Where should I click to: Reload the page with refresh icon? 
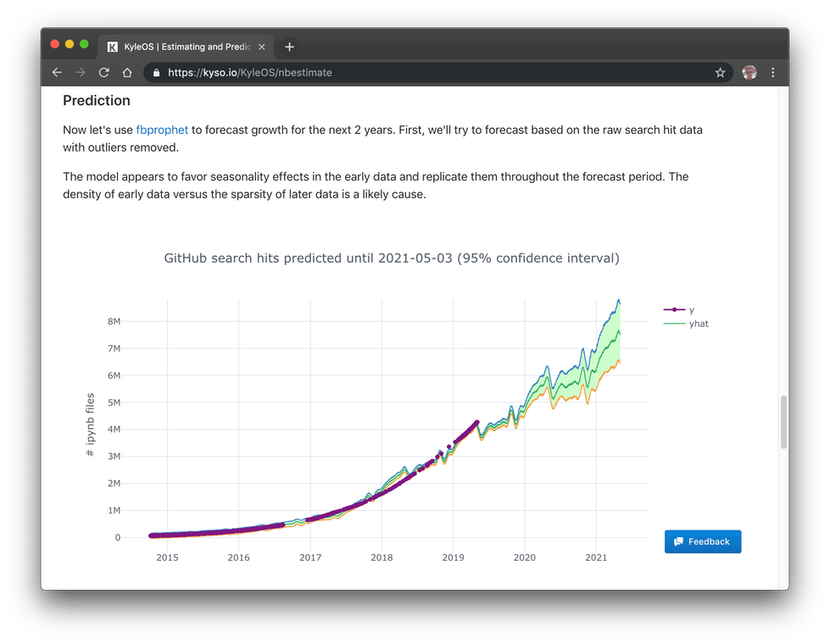pos(103,73)
